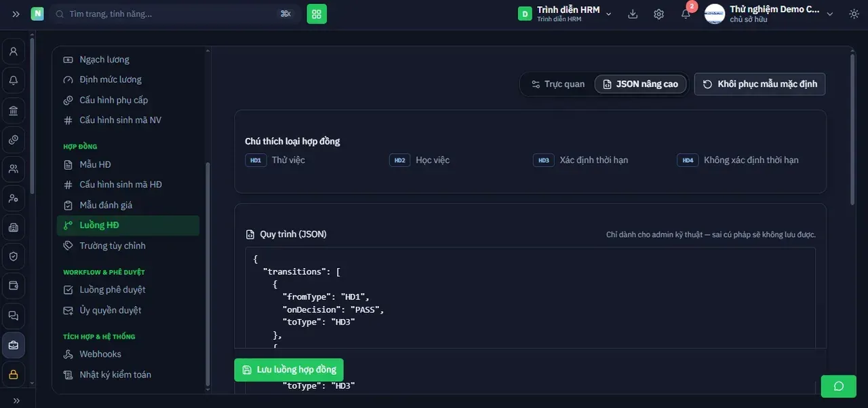The height and width of the screenshot is (408, 868).
Task: Open settings gear in top bar
Action: point(658,14)
